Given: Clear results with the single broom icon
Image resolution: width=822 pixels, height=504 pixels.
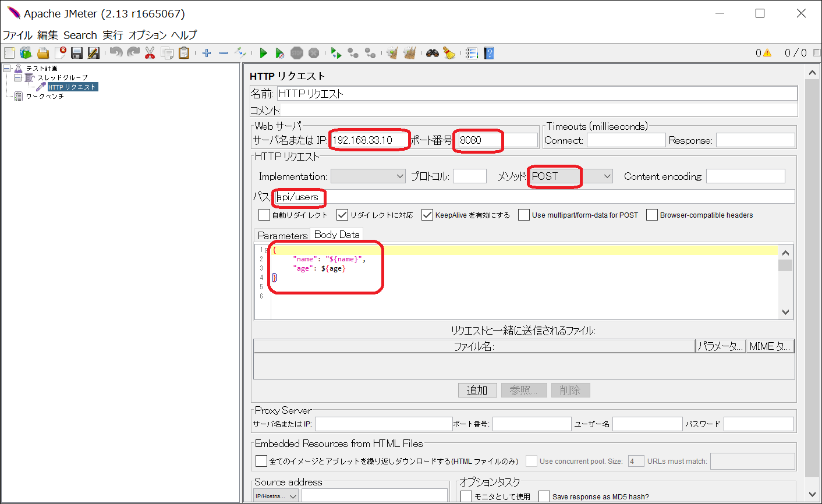Looking at the screenshot, I should [x=392, y=53].
